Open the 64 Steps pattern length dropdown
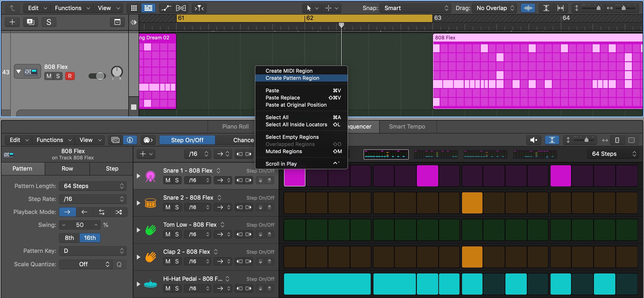Screen dimensions: 644x298 pyautogui.click(x=93, y=186)
